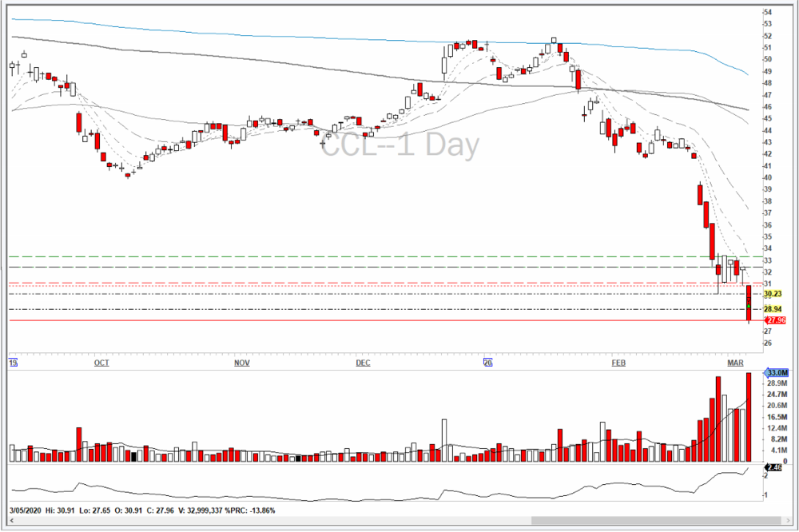Click the '20' year marker on the date axis
This screenshot has width=799, height=532.
(x=487, y=363)
